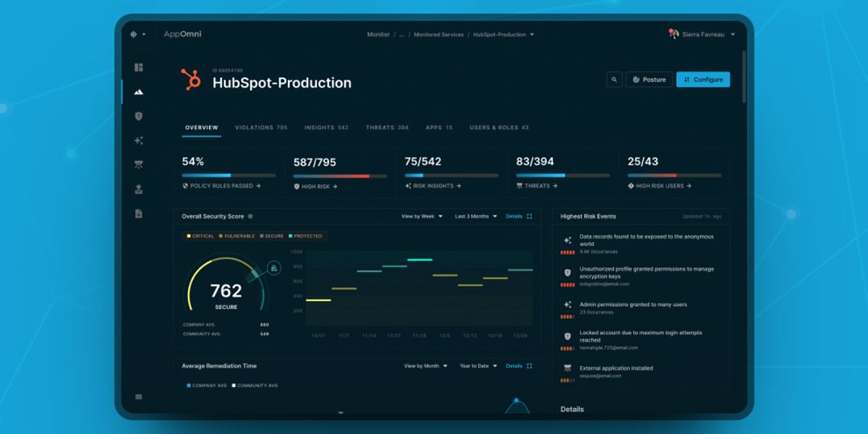Click the shield Threats icon in the sidebar
This screenshot has height=434, width=868.
pyautogui.click(x=139, y=116)
